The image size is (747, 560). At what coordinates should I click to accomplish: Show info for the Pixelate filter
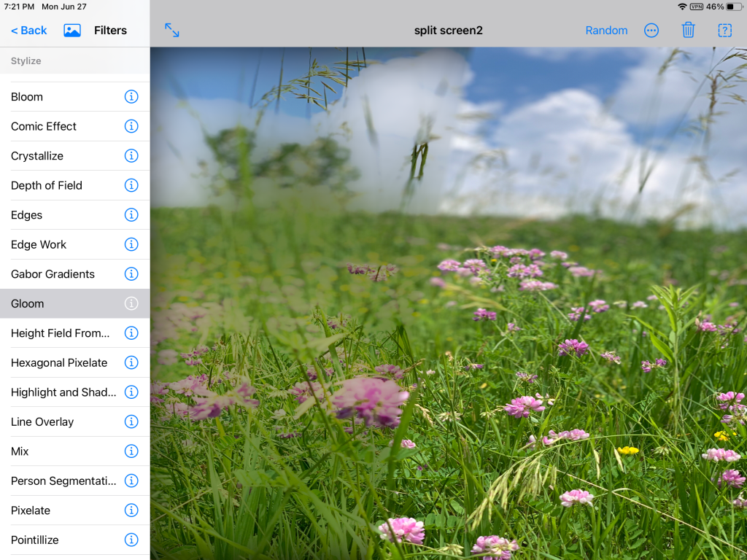131,510
